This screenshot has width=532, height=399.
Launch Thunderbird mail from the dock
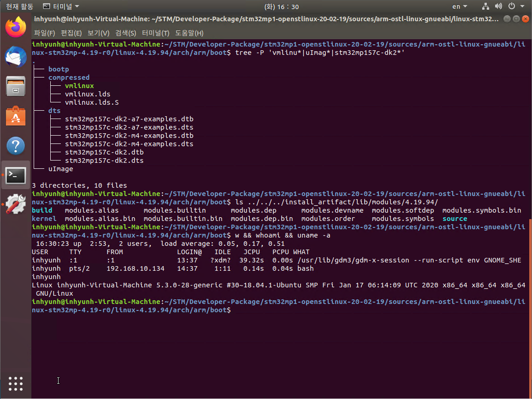coord(16,56)
